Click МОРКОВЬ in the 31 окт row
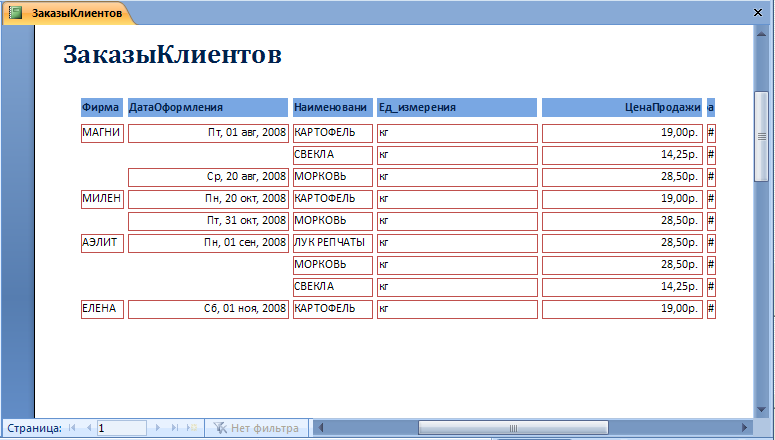 tap(333, 221)
